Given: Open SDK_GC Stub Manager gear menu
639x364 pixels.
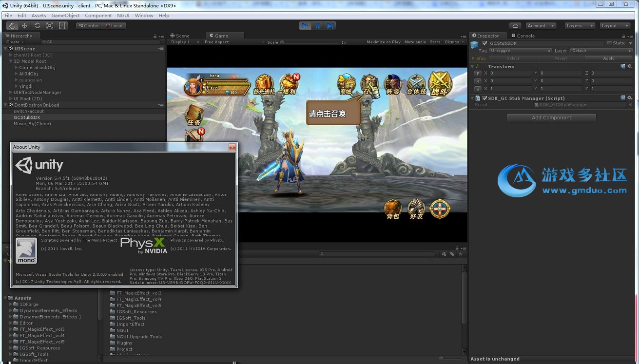Looking at the screenshot, I should coord(630,98).
